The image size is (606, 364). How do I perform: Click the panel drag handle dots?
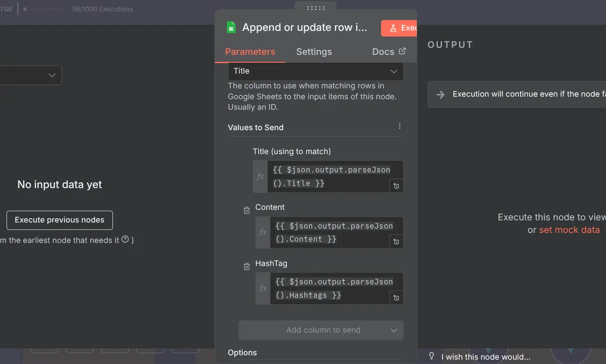(316, 8)
